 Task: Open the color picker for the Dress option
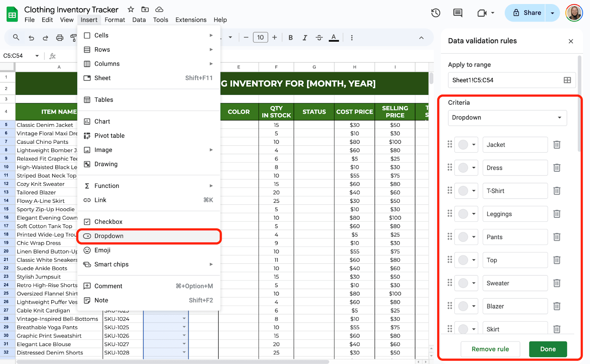point(466,168)
